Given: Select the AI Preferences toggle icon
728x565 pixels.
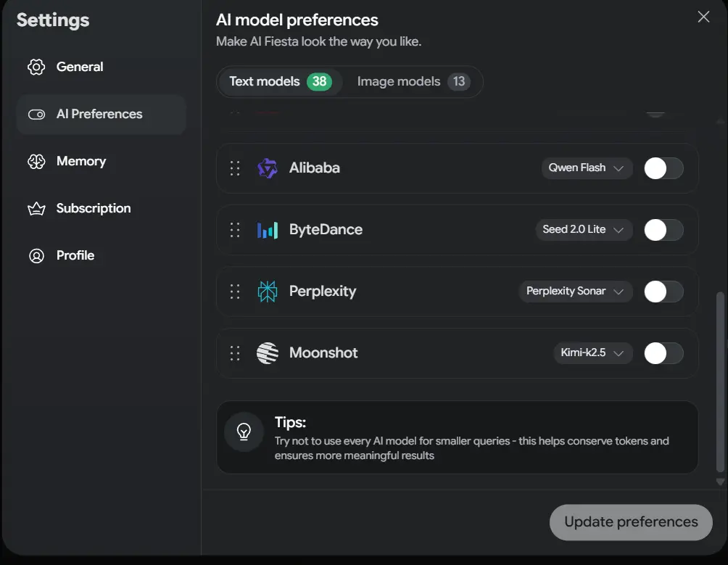Looking at the screenshot, I should [x=36, y=114].
